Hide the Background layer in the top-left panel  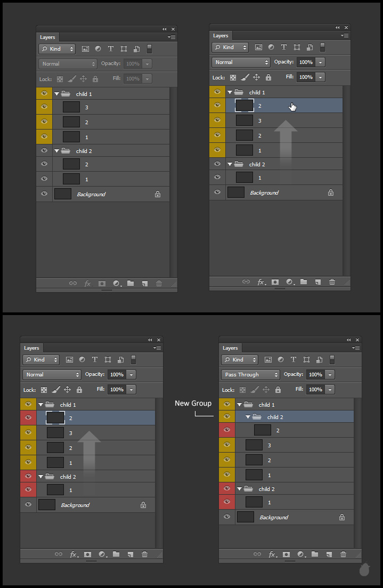coord(44,194)
